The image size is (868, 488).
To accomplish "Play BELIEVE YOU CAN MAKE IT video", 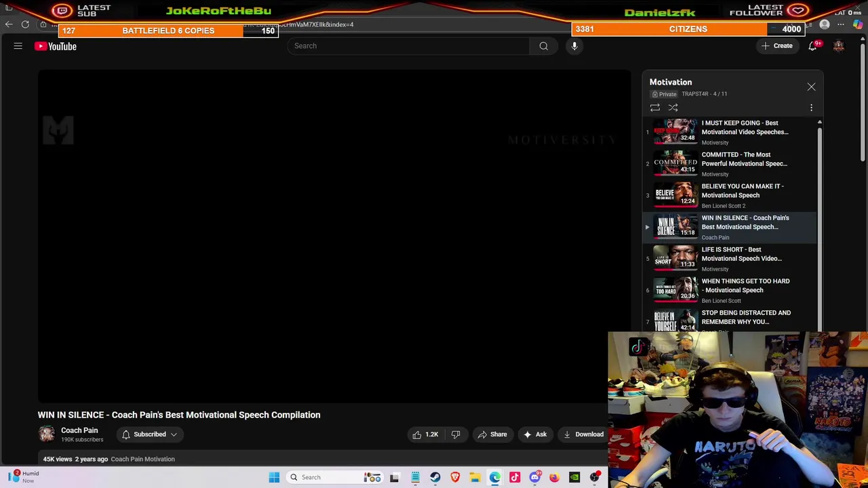I will [730, 195].
